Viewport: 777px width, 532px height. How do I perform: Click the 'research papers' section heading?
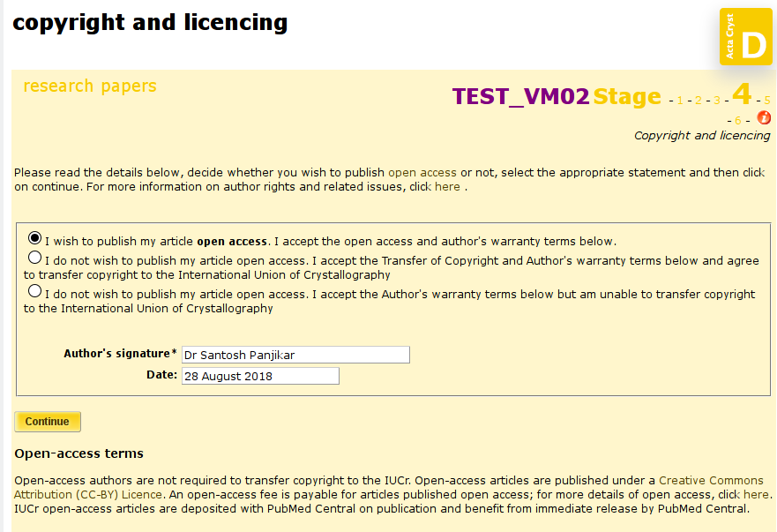[x=90, y=86]
